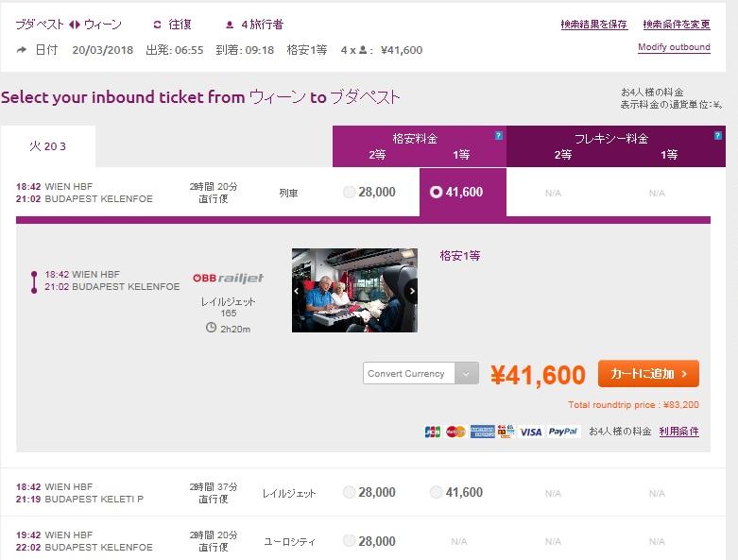This screenshot has height=560, width=738.
Task: Add ticket with カートに追加 button
Action: 648,374
